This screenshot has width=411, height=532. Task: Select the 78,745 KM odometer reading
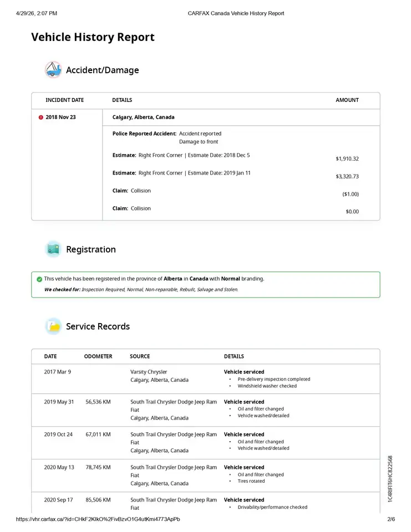click(x=98, y=467)
